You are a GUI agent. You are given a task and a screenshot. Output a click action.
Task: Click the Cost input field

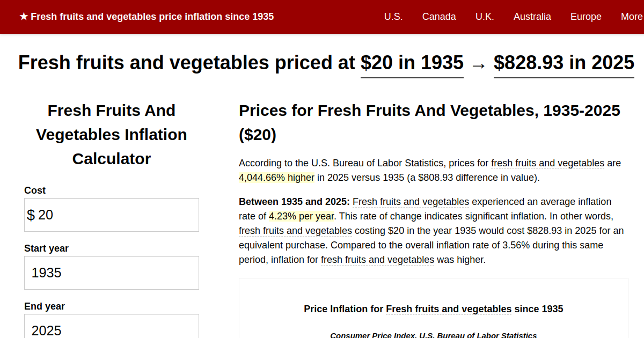(111, 215)
